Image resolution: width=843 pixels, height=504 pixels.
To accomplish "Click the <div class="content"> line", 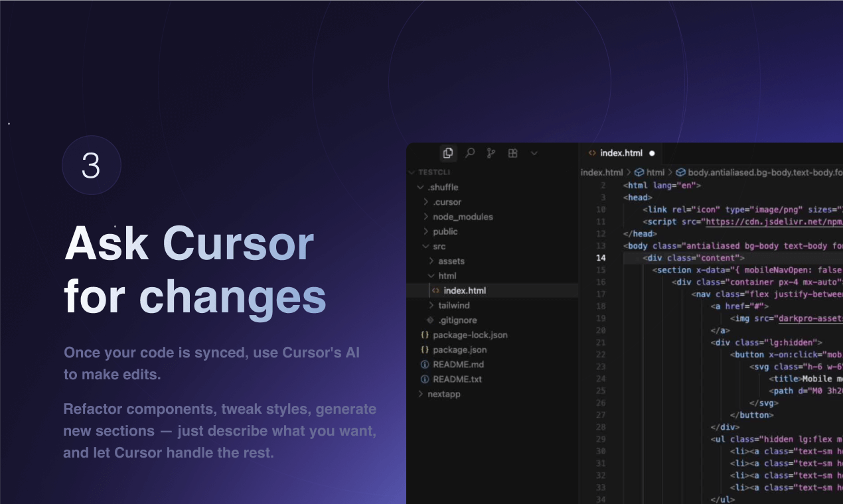I will click(x=694, y=258).
